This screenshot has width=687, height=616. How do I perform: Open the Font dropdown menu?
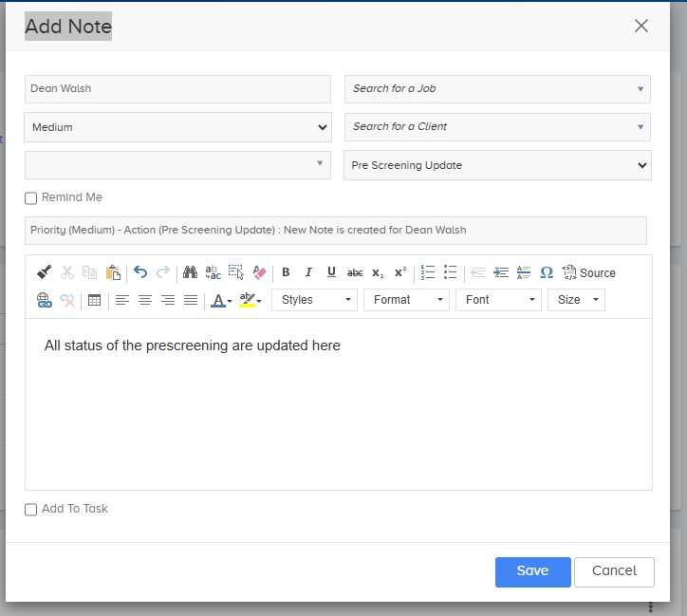tap(497, 300)
